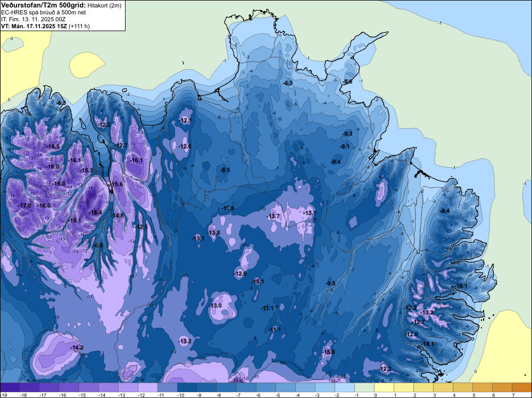Click the -15.1 temperature value
Image resolution: width=532 pixels, height=398 pixels.
pos(257,281)
